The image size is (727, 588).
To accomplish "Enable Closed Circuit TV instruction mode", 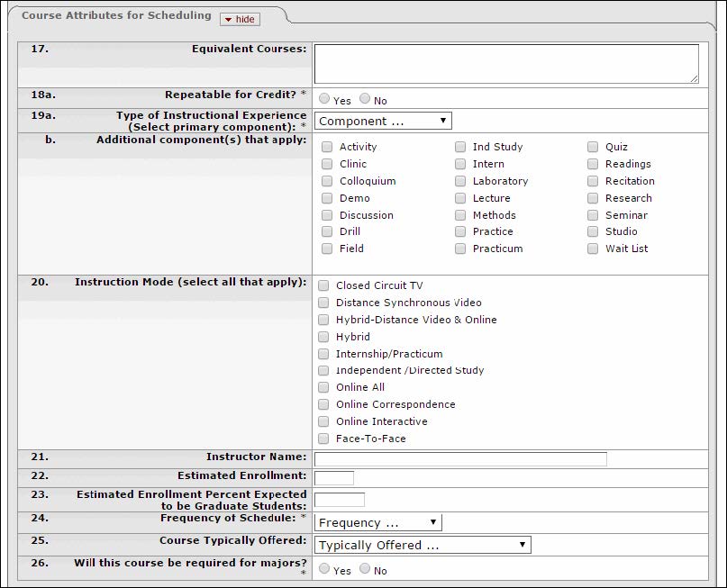I will (x=323, y=285).
